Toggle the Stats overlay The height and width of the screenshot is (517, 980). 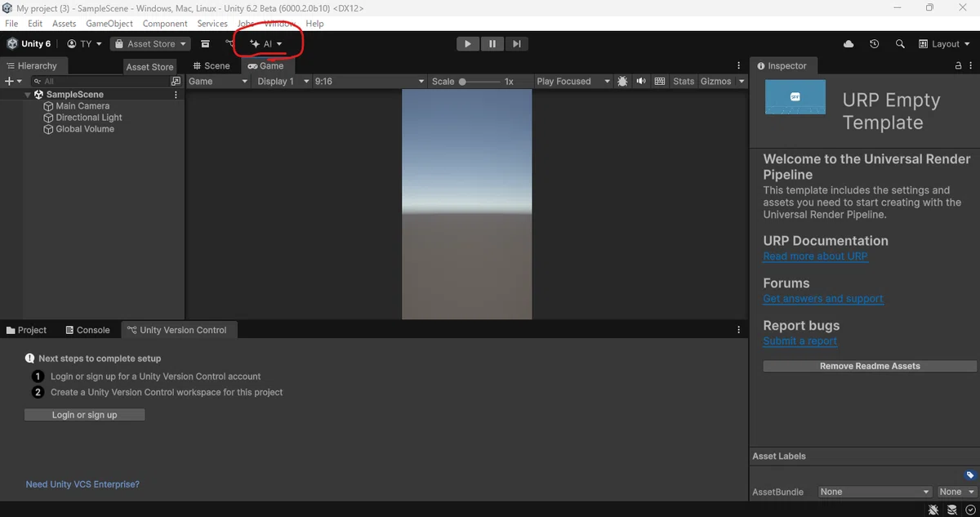684,82
